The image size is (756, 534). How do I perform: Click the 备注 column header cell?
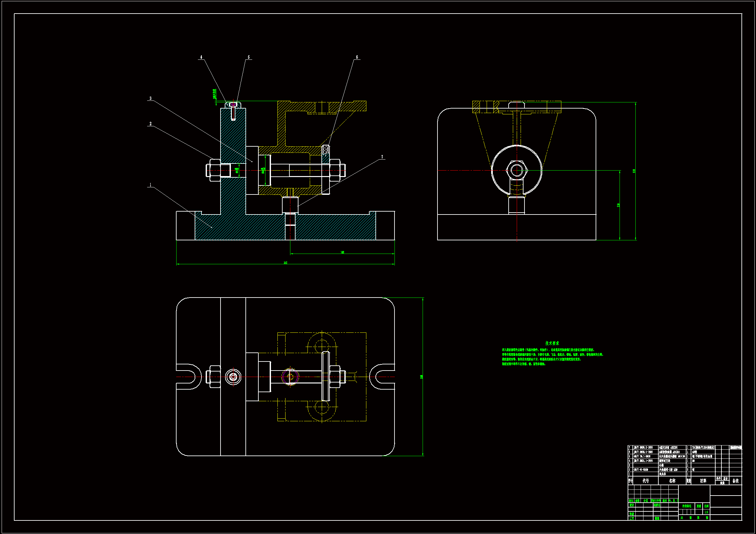(736, 481)
